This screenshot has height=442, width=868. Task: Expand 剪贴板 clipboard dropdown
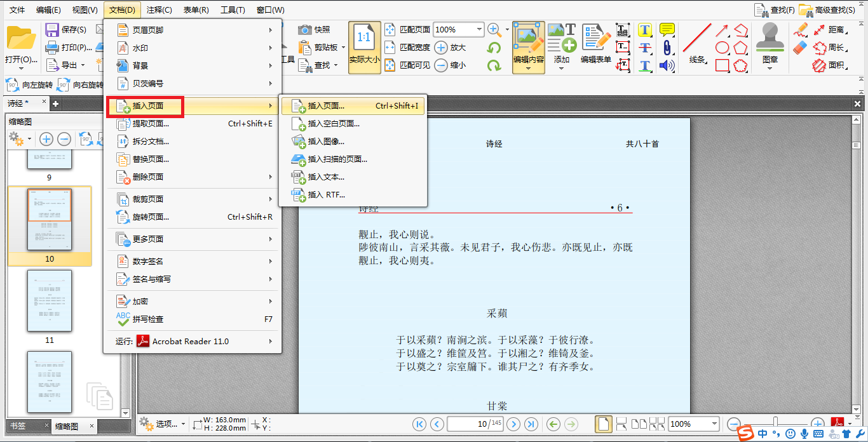(344, 47)
